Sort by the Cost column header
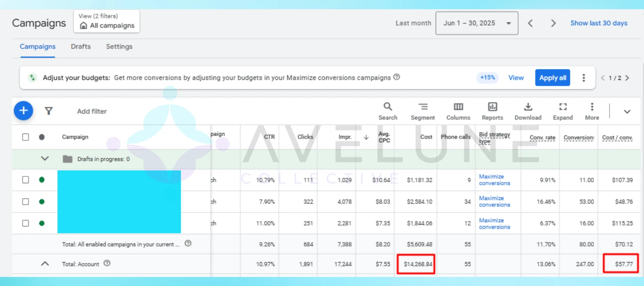 tap(426, 137)
